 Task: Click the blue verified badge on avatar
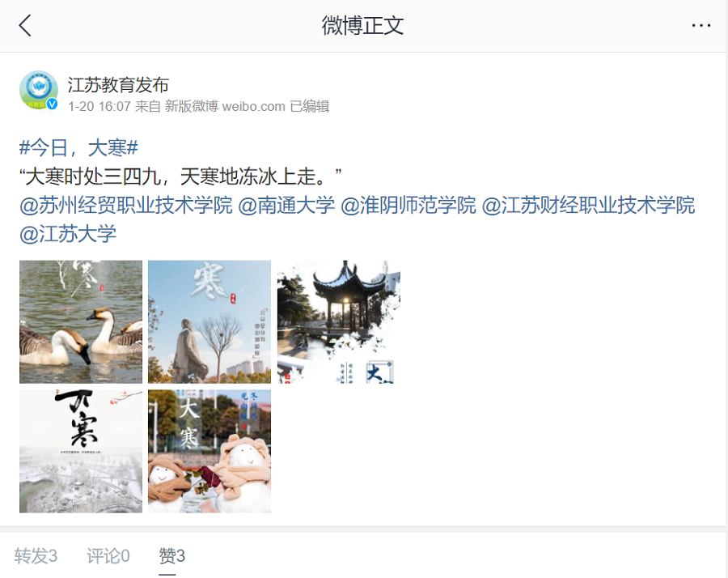pyautogui.click(x=52, y=104)
